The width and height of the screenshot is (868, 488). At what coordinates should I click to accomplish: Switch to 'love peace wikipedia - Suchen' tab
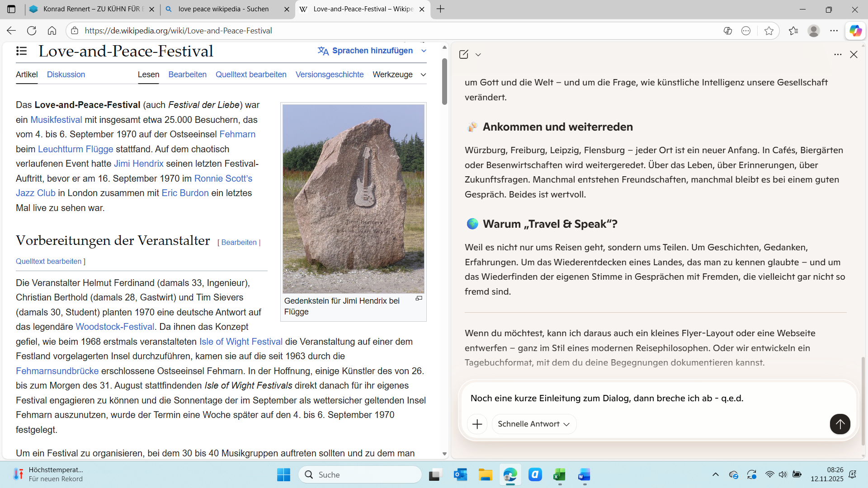tap(224, 9)
